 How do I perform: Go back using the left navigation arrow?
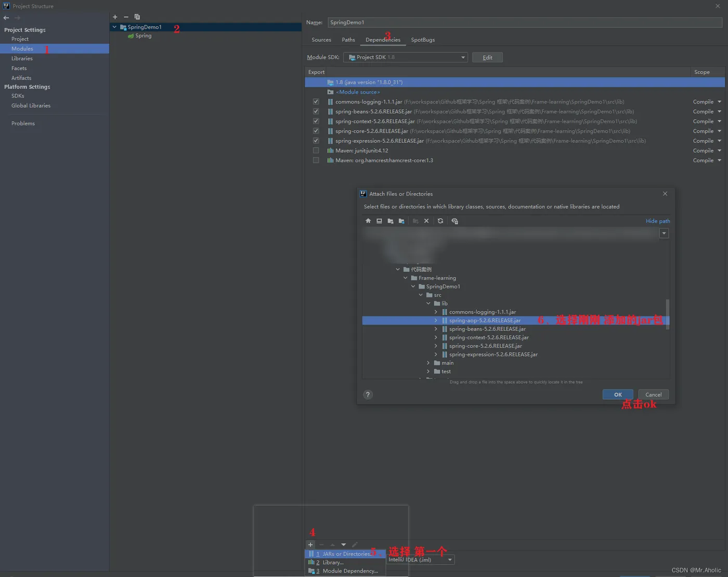pos(6,18)
